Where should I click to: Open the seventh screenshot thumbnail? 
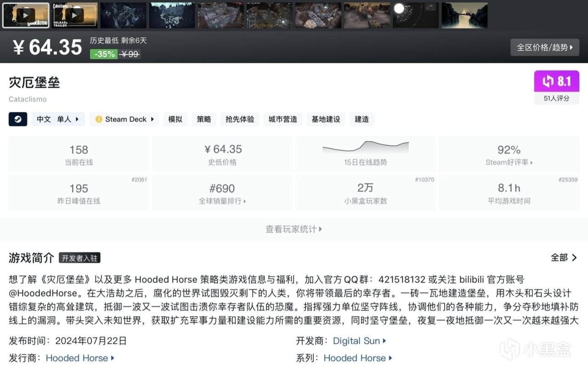tap(318, 15)
